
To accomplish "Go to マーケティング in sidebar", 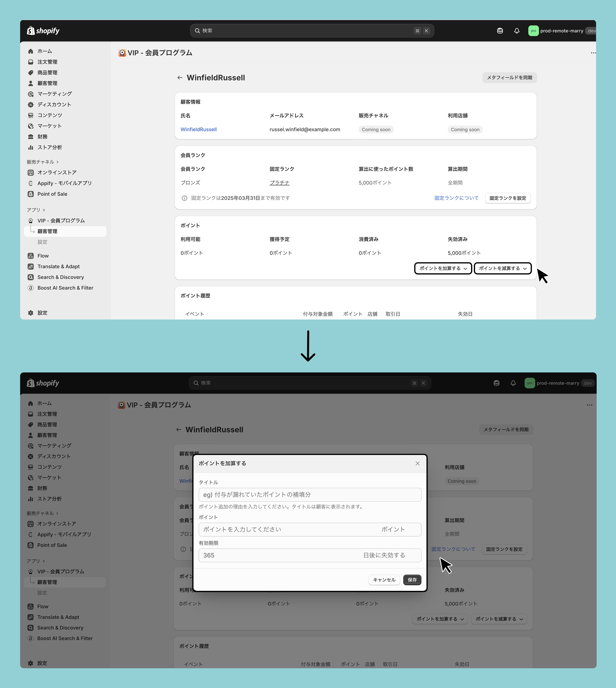I will pyautogui.click(x=54, y=94).
